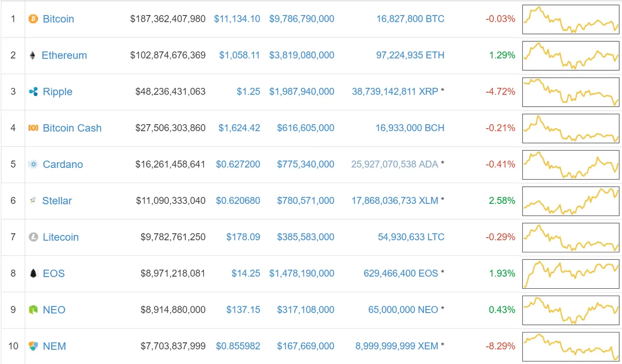The image size is (622, 364).
Task: Click the NEM logo icon
Action: [33, 347]
